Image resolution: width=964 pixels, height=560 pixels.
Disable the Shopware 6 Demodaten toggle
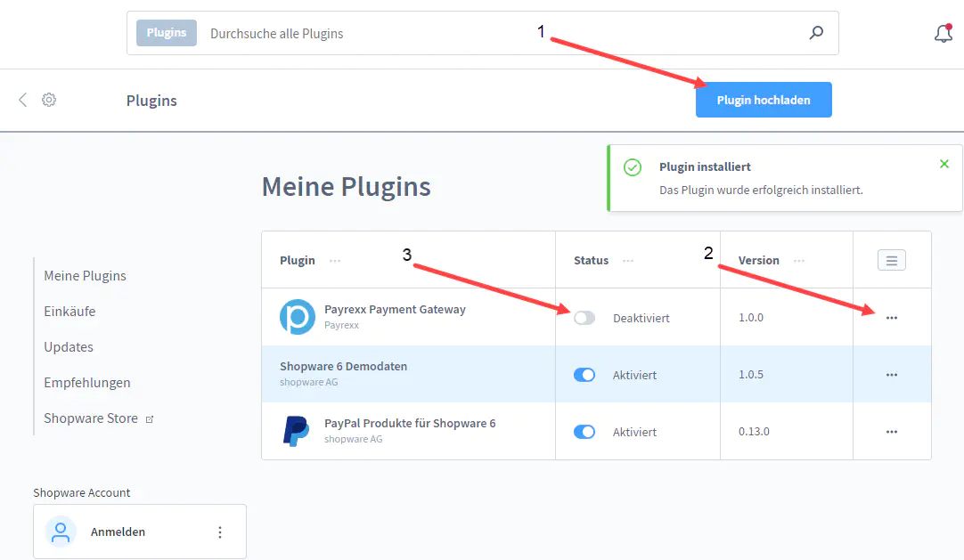coord(584,375)
